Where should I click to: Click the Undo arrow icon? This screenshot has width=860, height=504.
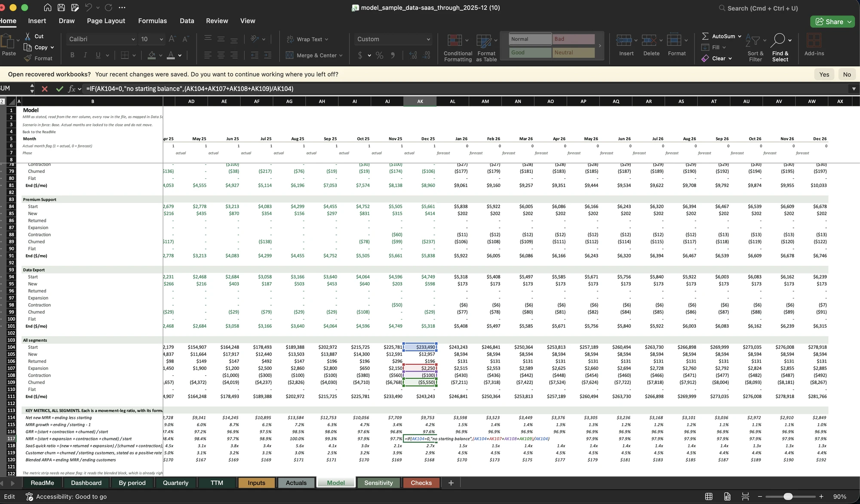click(89, 8)
